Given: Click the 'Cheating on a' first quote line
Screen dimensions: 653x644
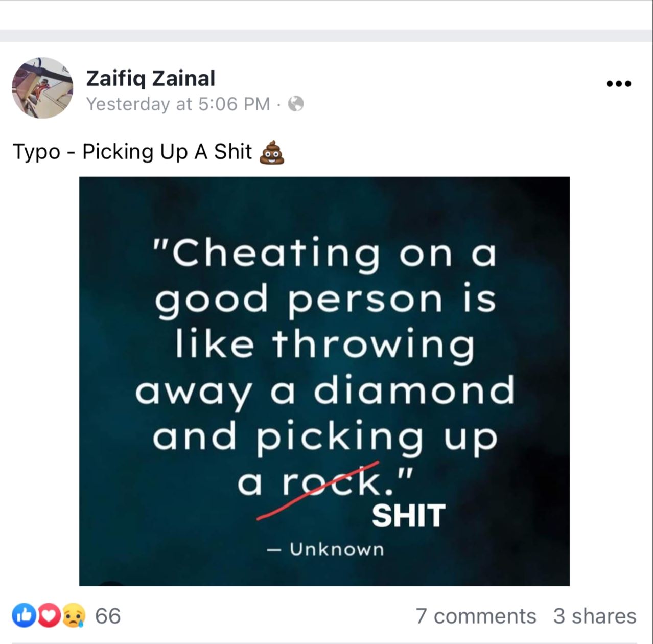Looking at the screenshot, I should (x=325, y=253).
